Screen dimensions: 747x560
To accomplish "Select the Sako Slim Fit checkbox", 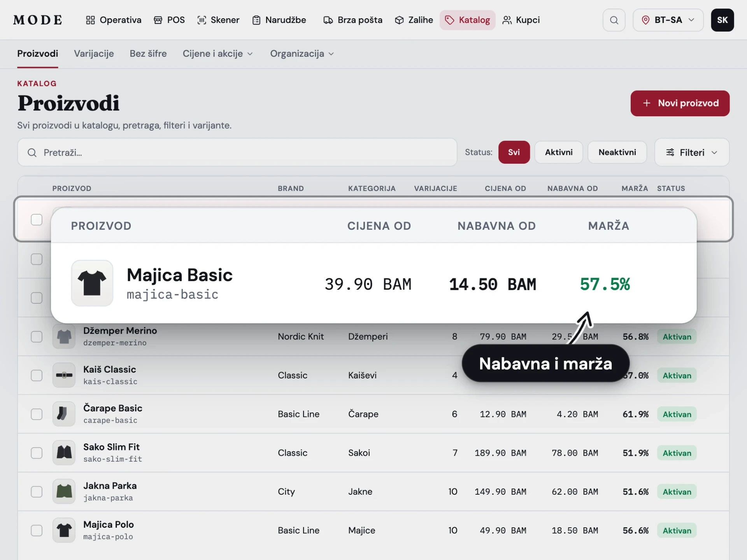I will 37,453.
